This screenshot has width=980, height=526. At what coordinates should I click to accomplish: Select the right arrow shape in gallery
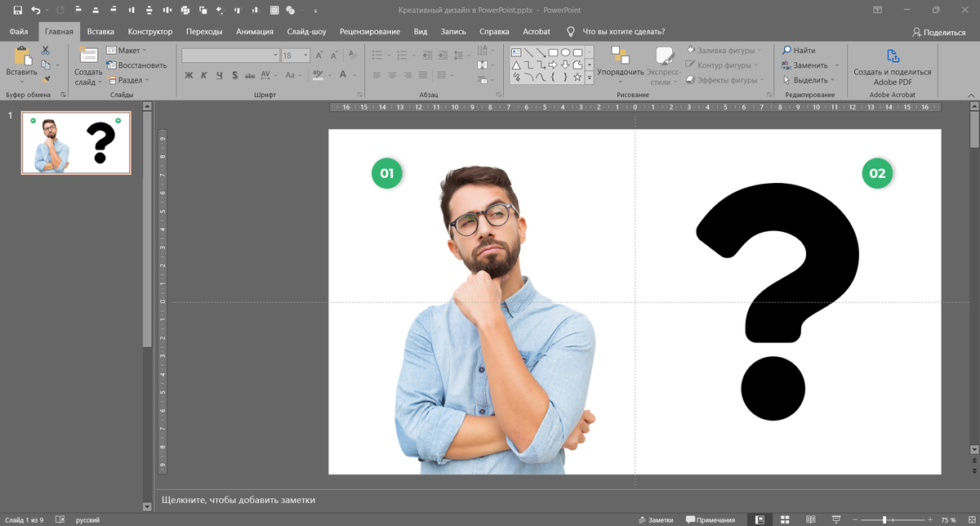(x=553, y=65)
